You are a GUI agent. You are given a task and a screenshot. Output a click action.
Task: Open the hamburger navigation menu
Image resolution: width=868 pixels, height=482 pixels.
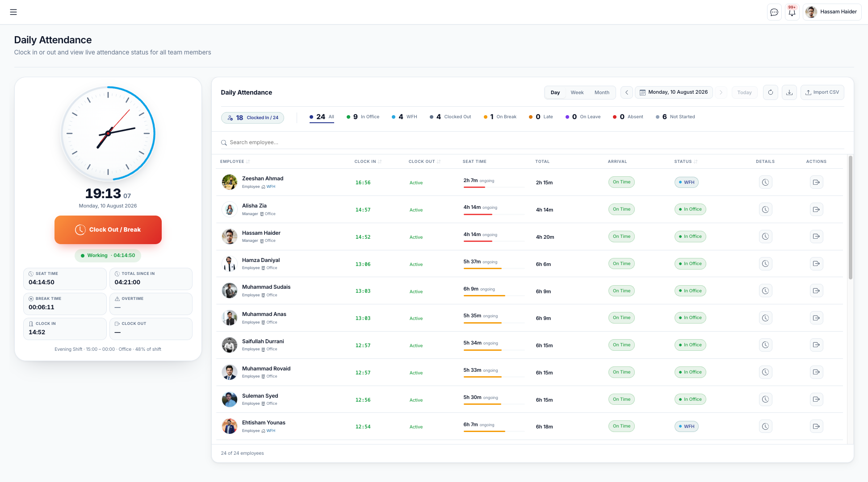13,12
